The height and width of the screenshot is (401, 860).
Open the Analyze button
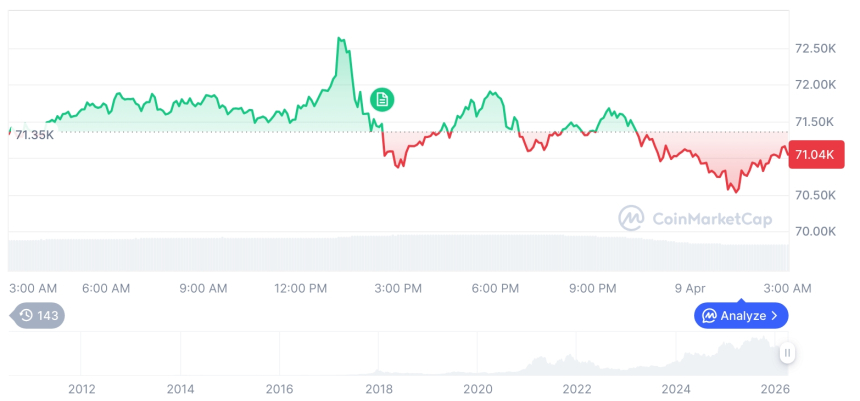[741, 316]
